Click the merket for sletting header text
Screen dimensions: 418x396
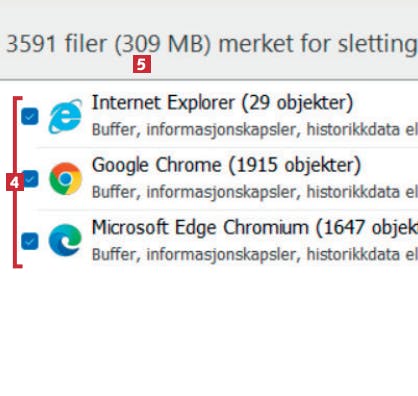[318, 44]
